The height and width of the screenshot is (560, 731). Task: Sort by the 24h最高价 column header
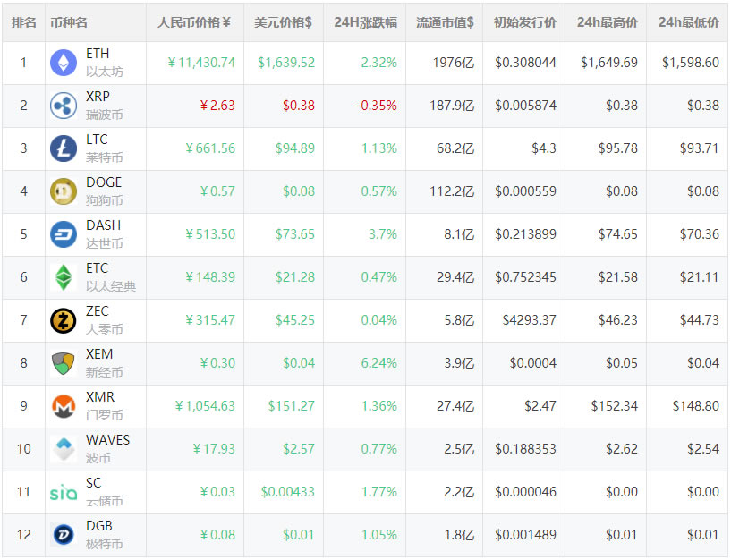pos(607,22)
